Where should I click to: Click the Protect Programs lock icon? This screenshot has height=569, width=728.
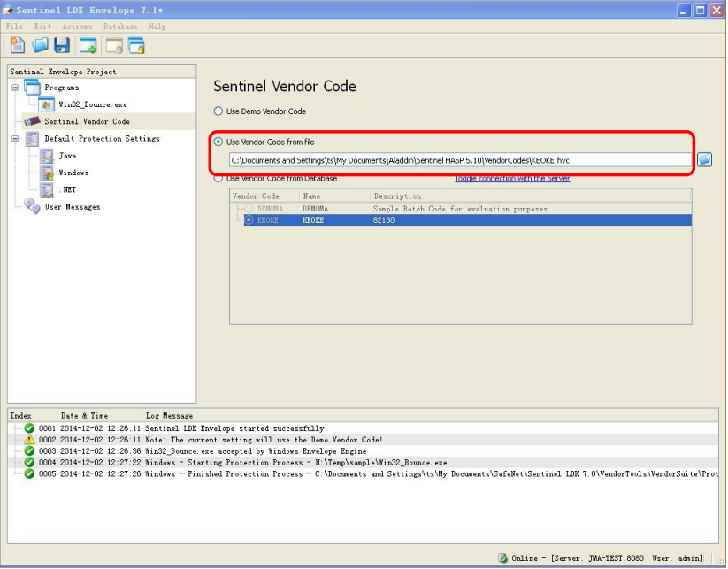135,45
